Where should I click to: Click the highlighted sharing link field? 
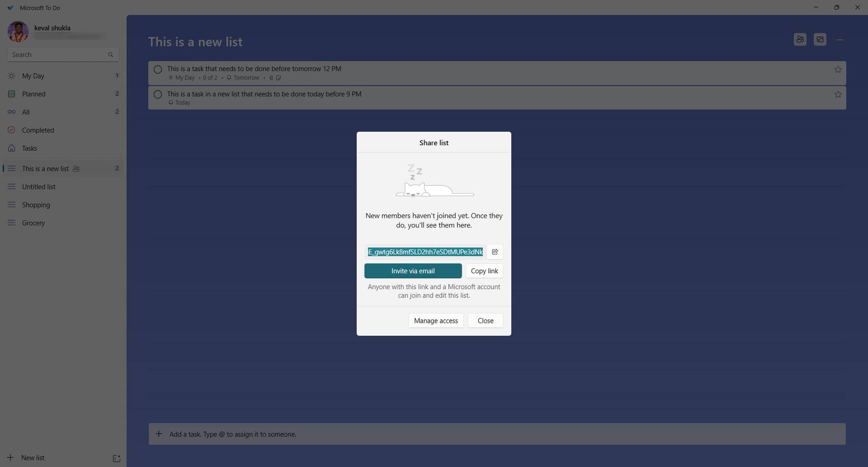coord(425,252)
